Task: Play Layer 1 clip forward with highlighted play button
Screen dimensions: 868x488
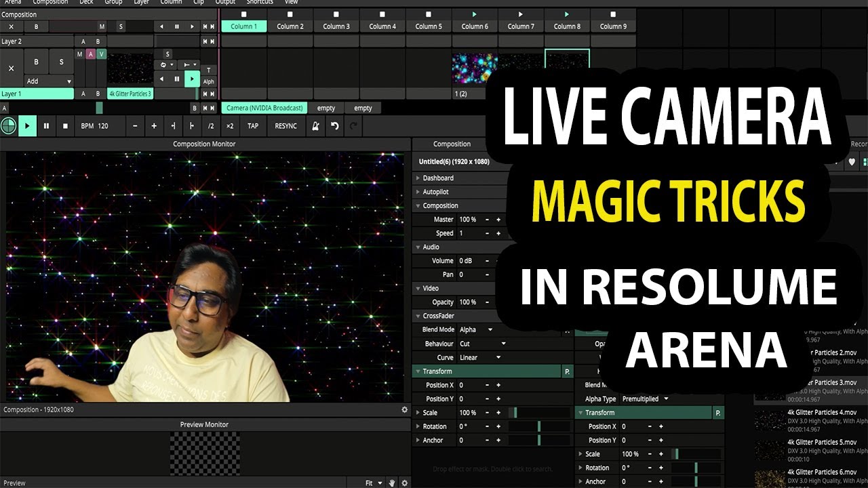Action: point(192,79)
